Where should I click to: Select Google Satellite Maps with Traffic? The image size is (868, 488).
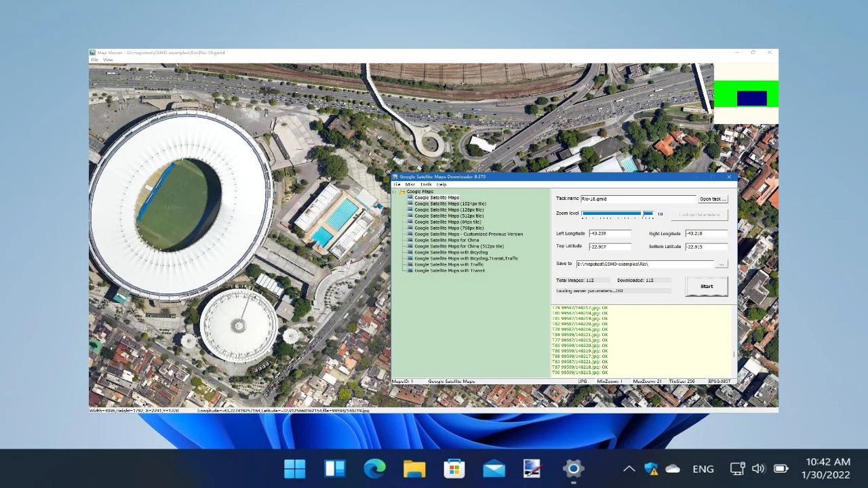pyautogui.click(x=449, y=264)
